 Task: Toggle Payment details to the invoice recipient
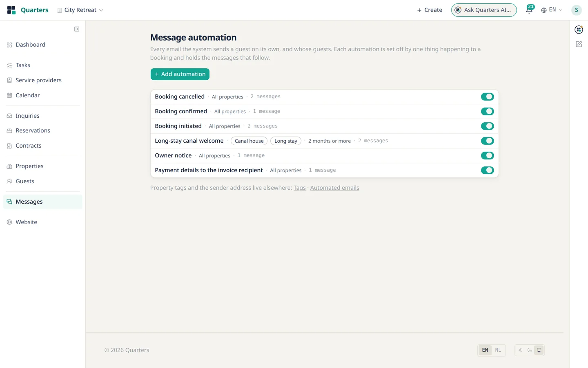[487, 170]
